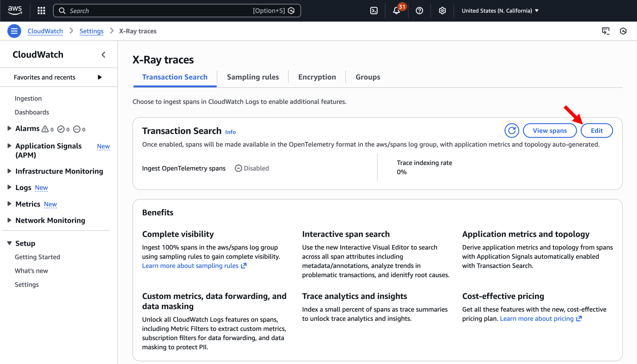Click the refresh icon in Transaction Search
Screen dimensions: 637x364
pyautogui.click(x=511, y=130)
